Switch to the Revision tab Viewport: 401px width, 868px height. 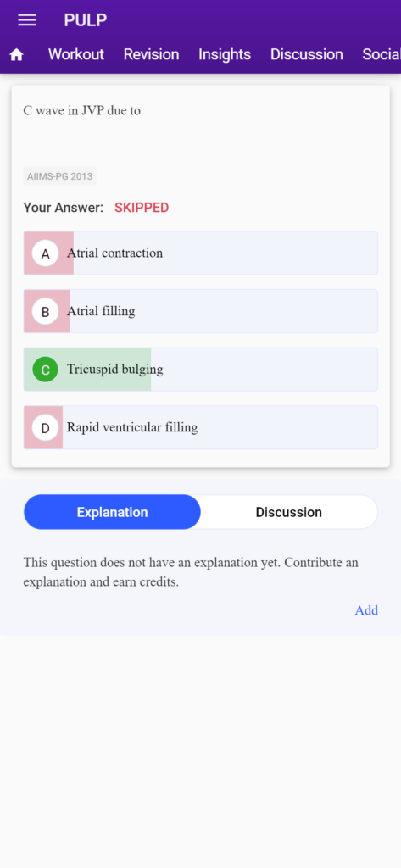151,54
